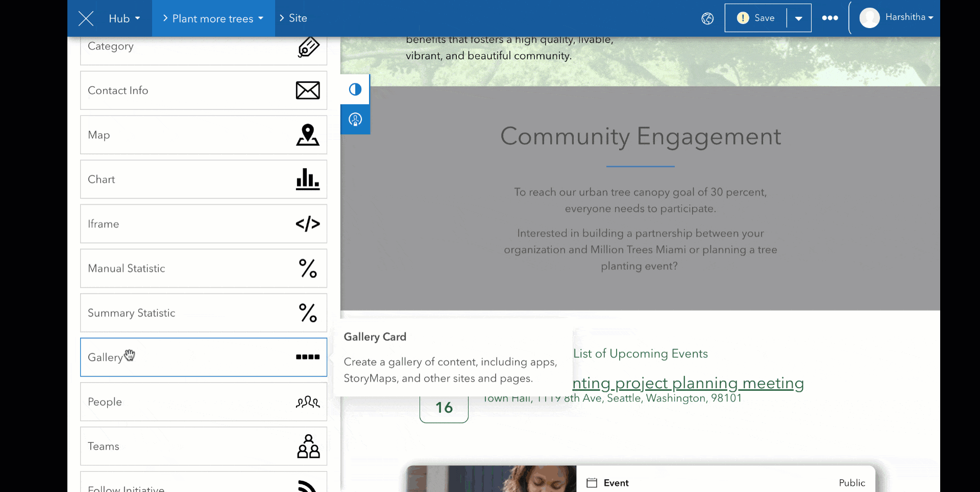Screen dimensions: 980x492
Task: Add the People card
Action: [204, 402]
